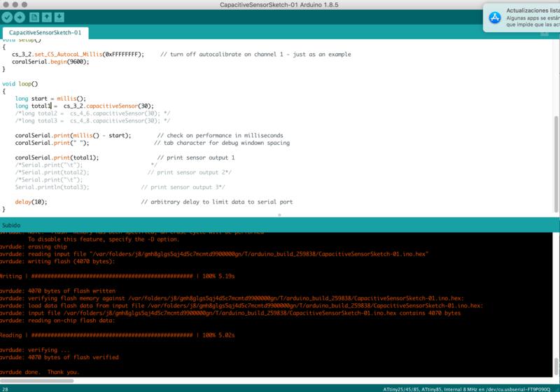Click the App Store icon in the notification
The width and height of the screenshot is (560, 392).
[x=495, y=17]
